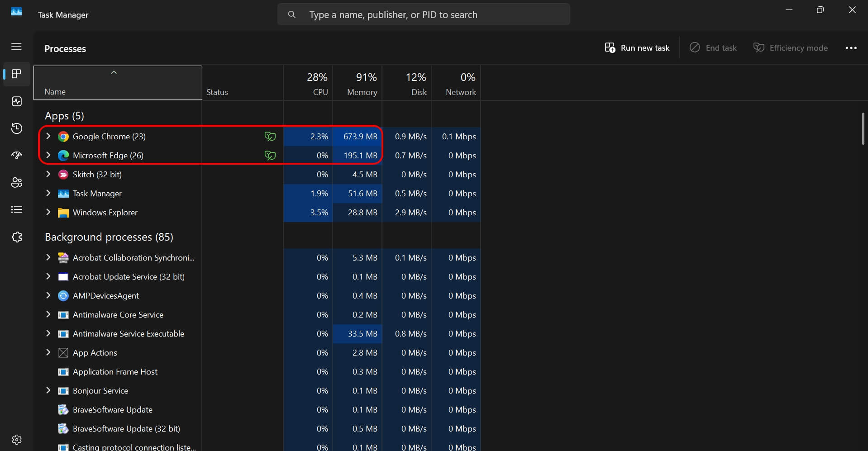Select the AMPDevicesAgent process name

tap(106, 296)
